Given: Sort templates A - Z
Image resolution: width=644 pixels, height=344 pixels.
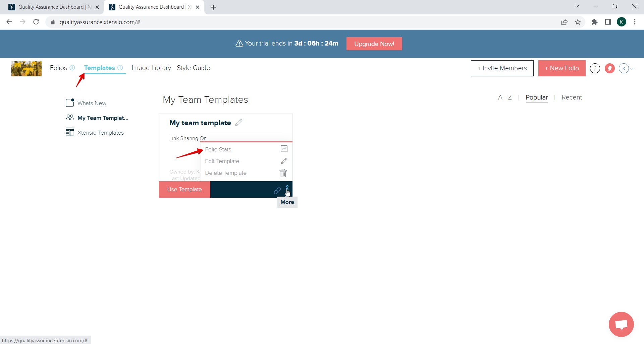Looking at the screenshot, I should [x=505, y=97].
